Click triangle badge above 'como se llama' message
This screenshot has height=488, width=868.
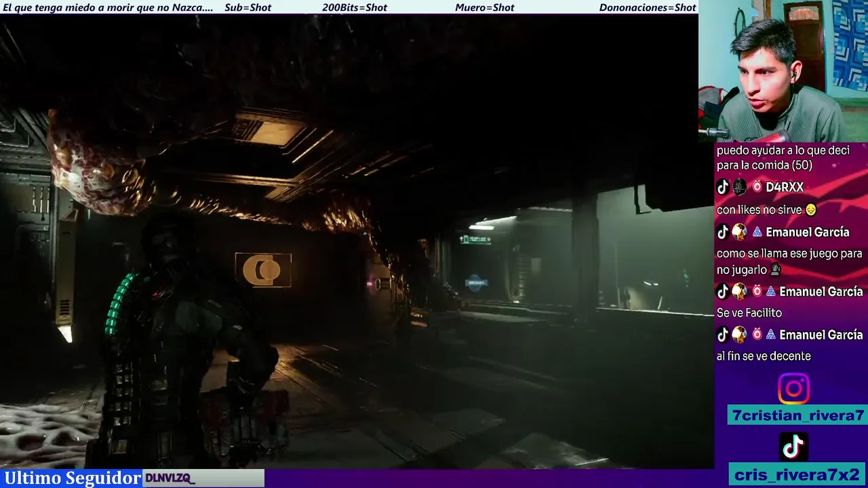(757, 232)
